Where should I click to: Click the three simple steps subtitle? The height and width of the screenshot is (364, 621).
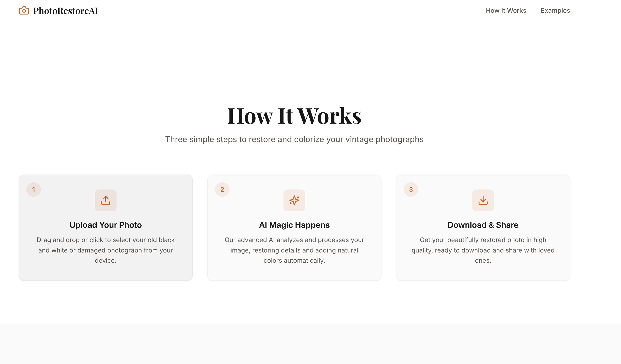[x=294, y=139]
